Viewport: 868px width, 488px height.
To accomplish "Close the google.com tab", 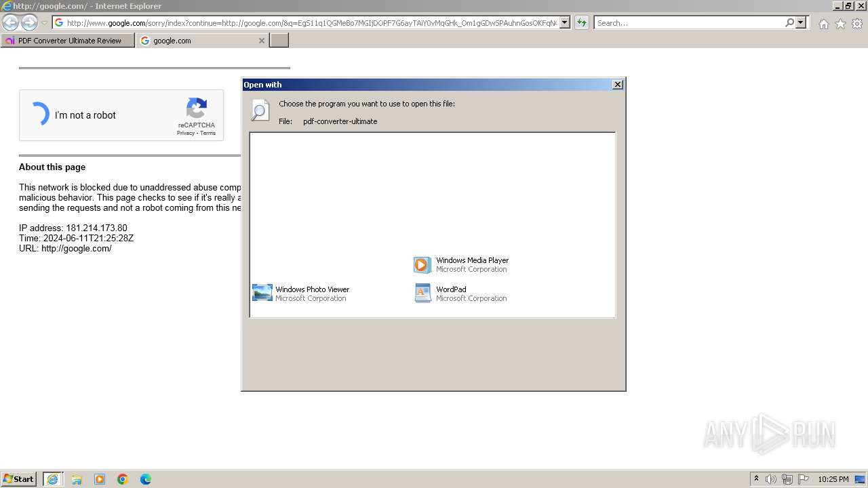I will (262, 41).
